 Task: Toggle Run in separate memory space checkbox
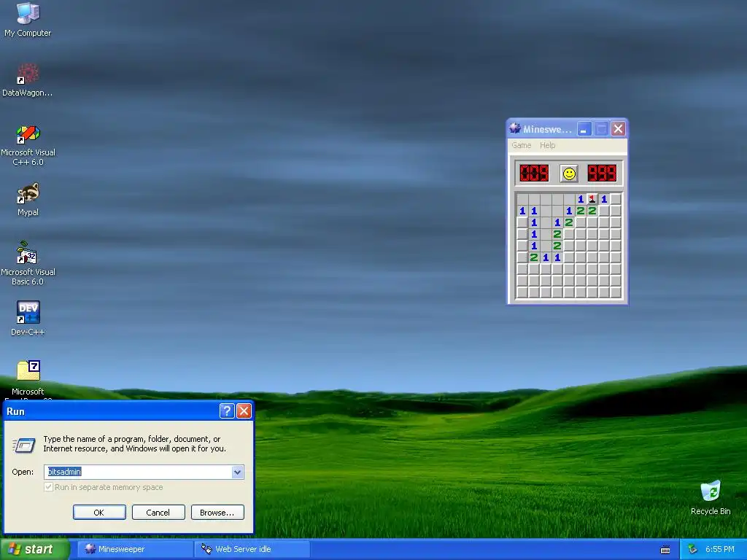tap(48, 487)
